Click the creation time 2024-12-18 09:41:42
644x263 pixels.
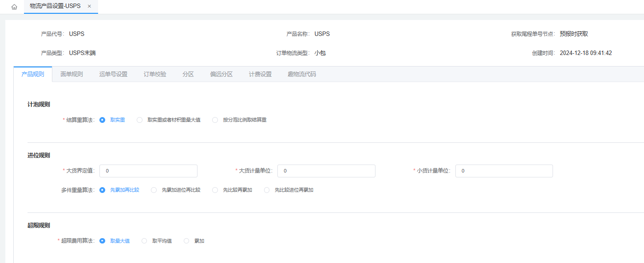(586, 53)
